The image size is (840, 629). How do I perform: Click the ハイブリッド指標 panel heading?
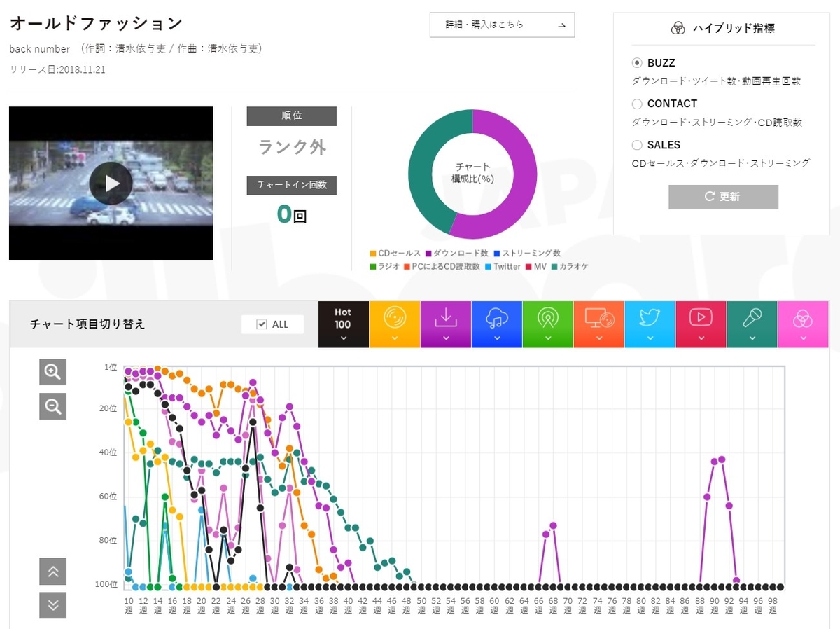(723, 28)
